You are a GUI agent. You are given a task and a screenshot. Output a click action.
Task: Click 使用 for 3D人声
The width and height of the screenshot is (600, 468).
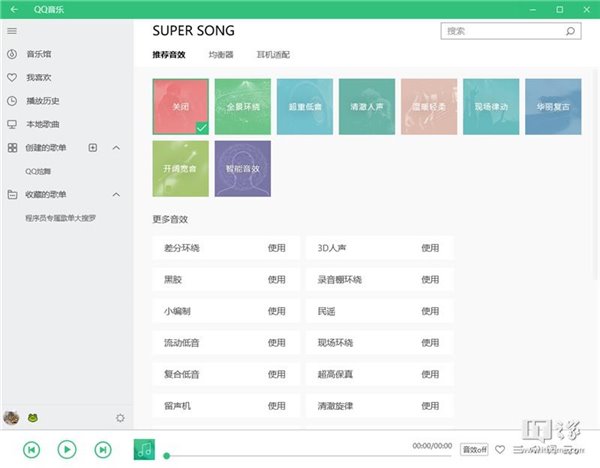430,248
